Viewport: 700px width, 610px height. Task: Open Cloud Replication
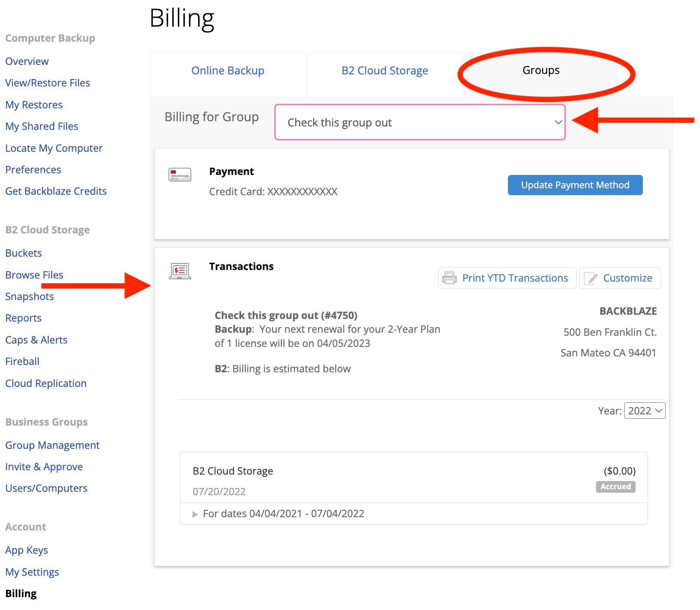pyautogui.click(x=46, y=383)
